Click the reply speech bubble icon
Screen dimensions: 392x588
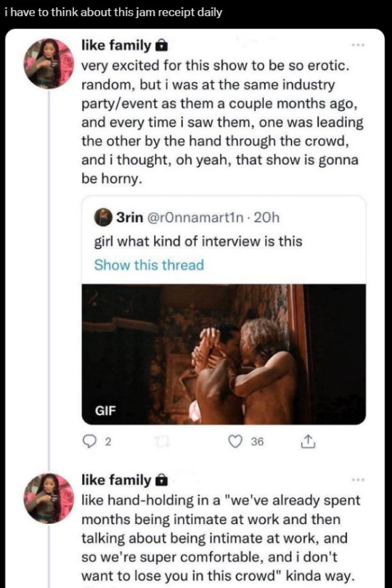point(89,442)
